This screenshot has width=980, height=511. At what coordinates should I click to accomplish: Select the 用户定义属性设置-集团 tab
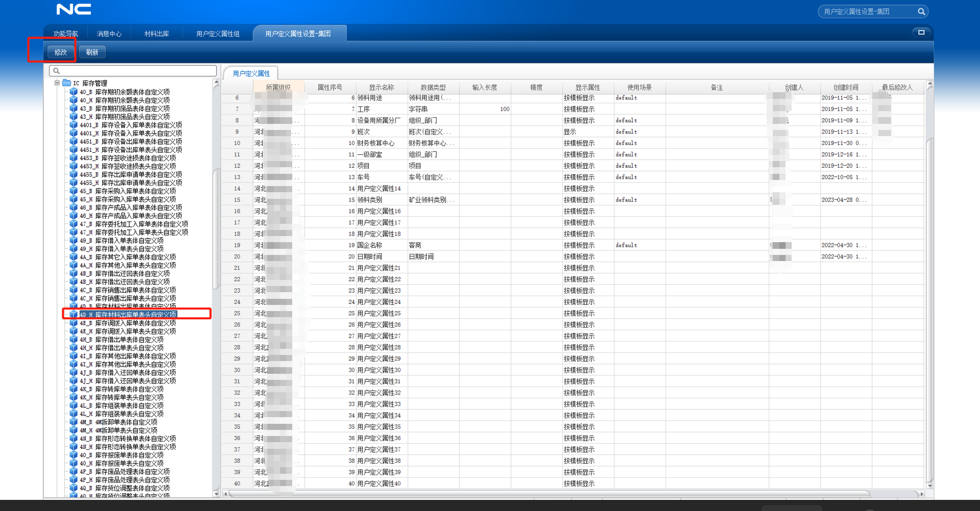point(298,34)
